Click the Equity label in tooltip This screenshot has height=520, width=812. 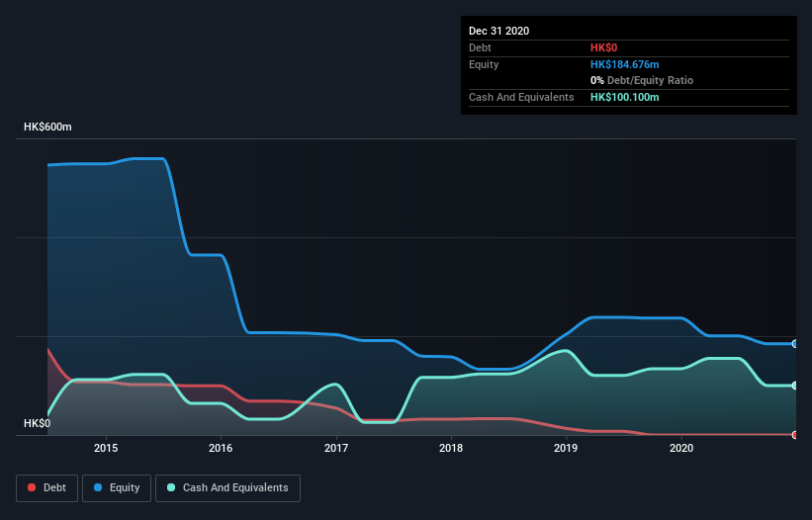484,64
